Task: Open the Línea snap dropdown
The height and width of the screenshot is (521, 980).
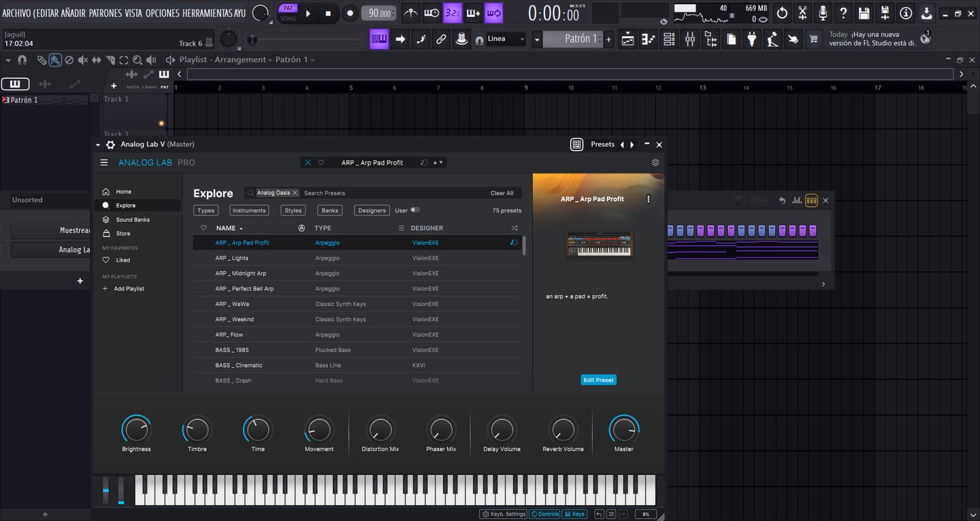Action: click(506, 39)
